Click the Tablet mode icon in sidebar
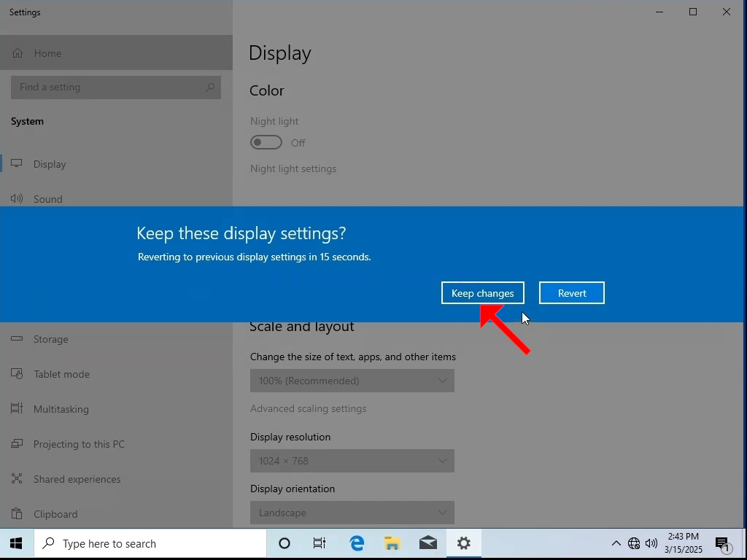This screenshot has height=560, width=747. click(17, 374)
